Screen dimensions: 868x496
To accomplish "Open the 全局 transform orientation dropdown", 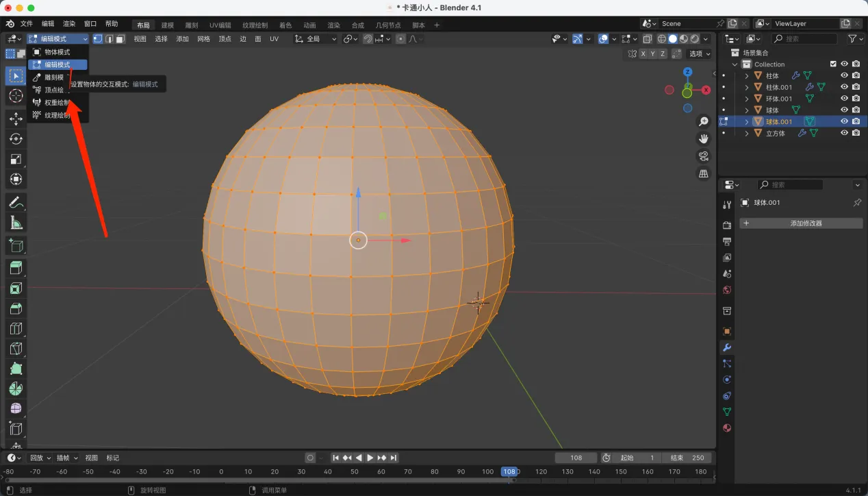I will pos(316,39).
